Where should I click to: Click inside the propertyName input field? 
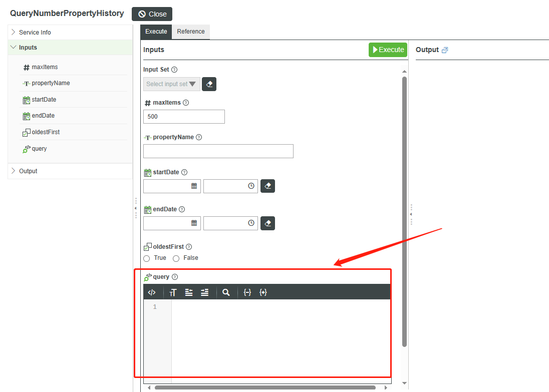point(218,151)
